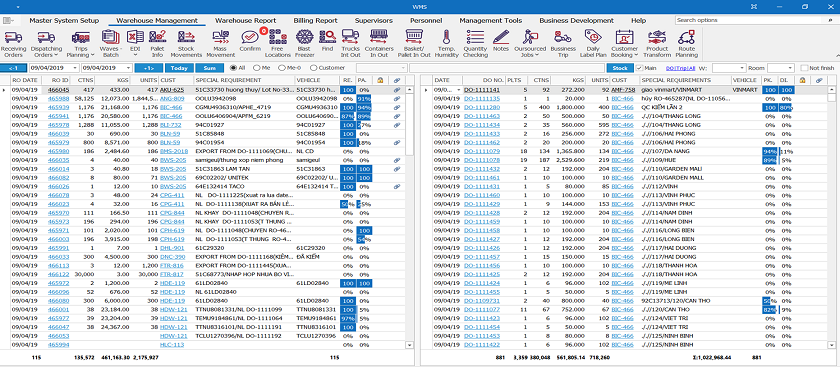Open the DO/Trip/All link

tap(681, 68)
